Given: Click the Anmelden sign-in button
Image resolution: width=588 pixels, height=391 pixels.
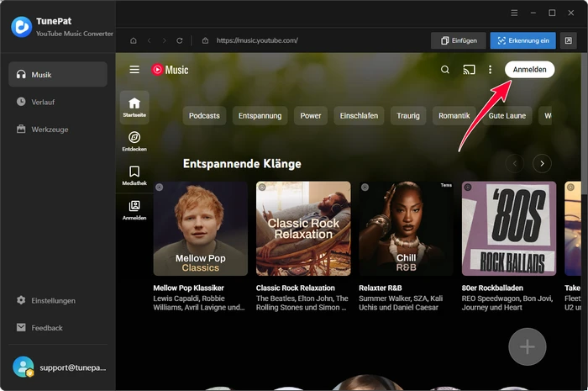Looking at the screenshot, I should tap(529, 70).
